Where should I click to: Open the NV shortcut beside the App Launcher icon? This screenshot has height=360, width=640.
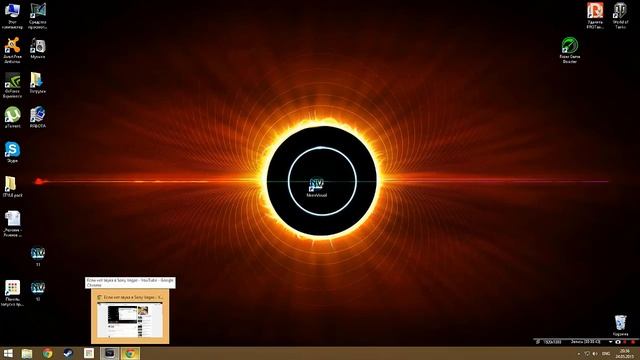[38, 291]
